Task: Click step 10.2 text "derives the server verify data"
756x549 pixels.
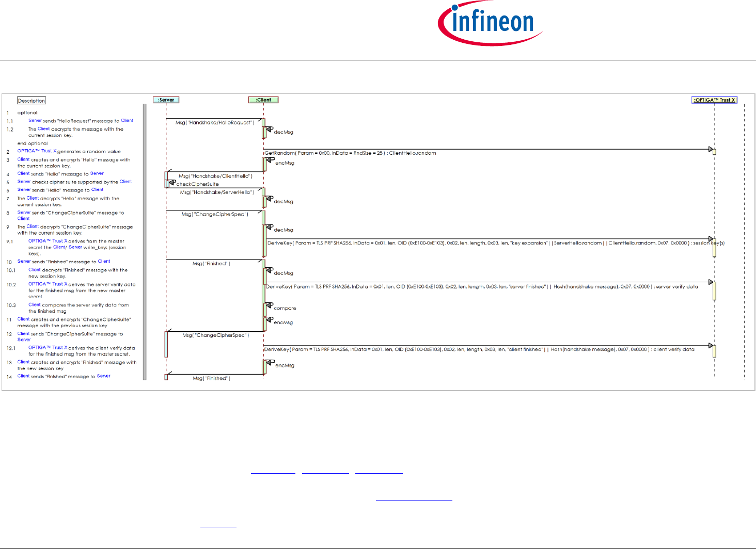Action: click(x=102, y=284)
